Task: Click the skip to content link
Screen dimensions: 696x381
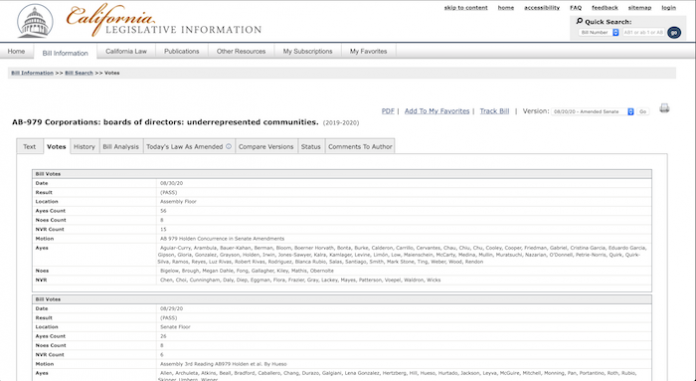Action: click(466, 8)
